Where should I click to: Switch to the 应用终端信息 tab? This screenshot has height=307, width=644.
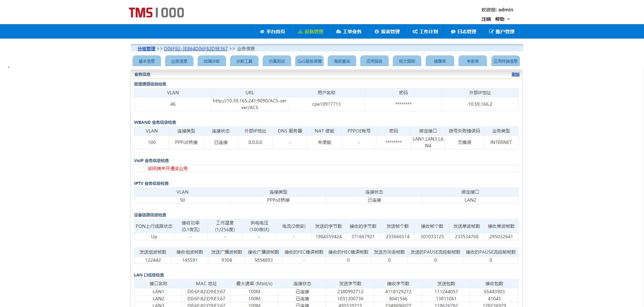tap(505, 61)
